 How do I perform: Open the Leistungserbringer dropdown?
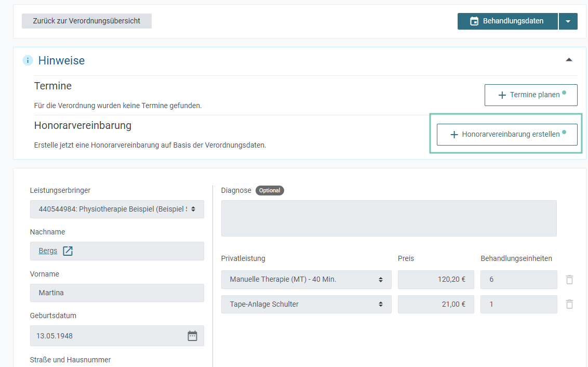click(117, 209)
